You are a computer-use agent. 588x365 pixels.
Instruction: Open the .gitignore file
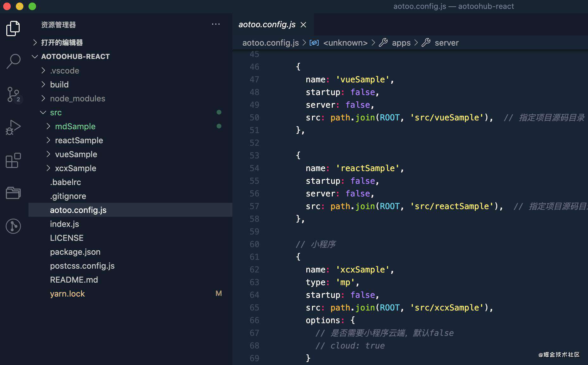pyautogui.click(x=130, y=196)
